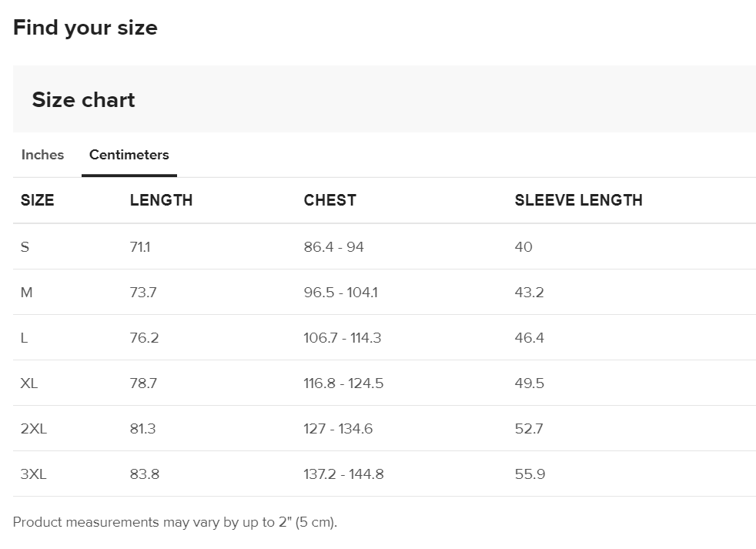This screenshot has width=756, height=549.
Task: Click the product measurements disclaimer text
Action: click(175, 522)
